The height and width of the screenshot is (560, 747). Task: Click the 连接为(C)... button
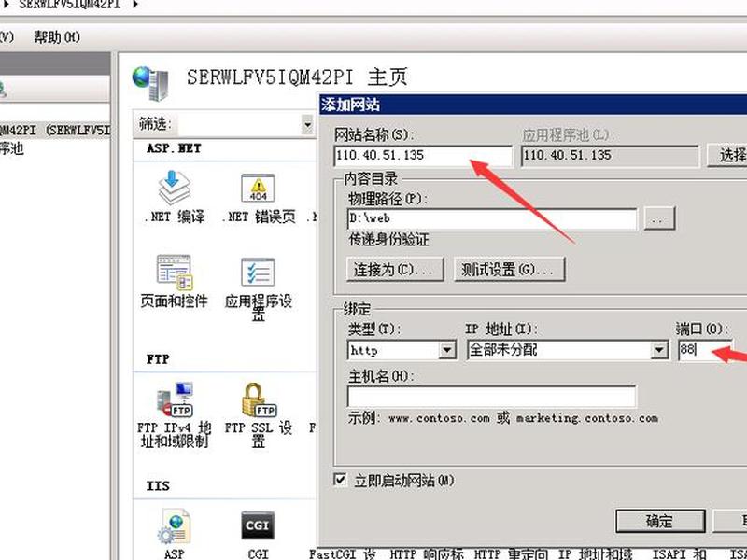(x=395, y=270)
